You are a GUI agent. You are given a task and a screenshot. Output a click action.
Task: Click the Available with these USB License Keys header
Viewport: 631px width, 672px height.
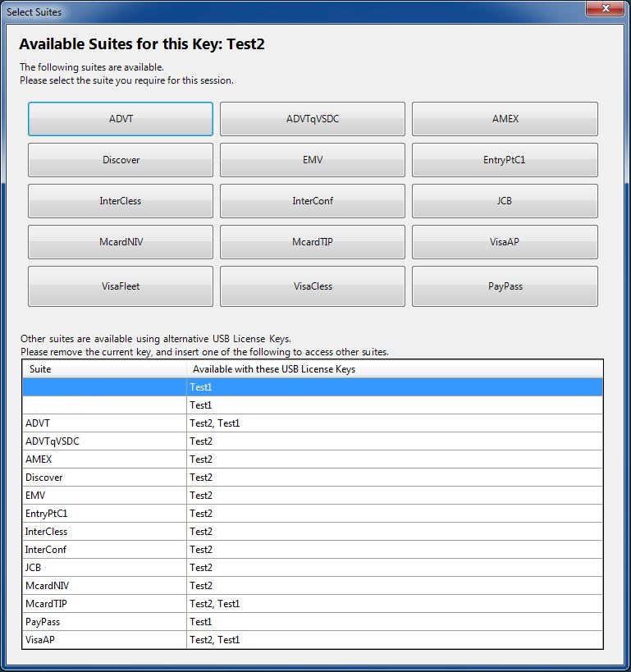click(395, 369)
